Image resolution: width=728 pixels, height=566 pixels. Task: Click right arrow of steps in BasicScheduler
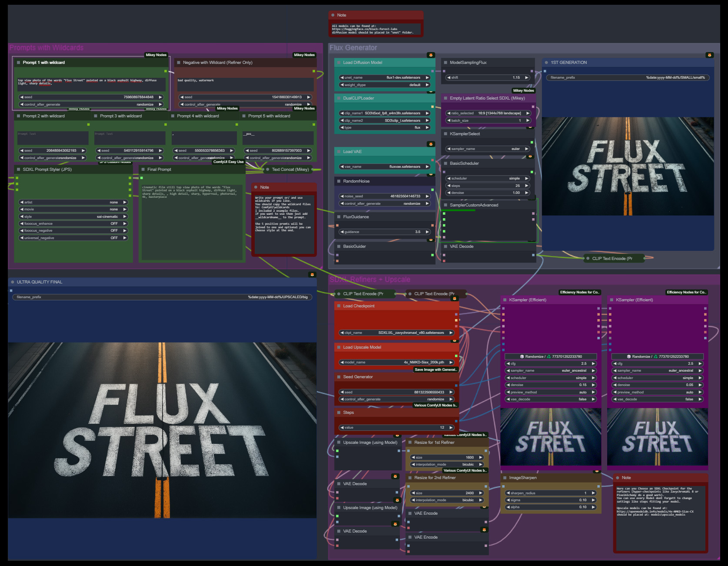pos(527,186)
